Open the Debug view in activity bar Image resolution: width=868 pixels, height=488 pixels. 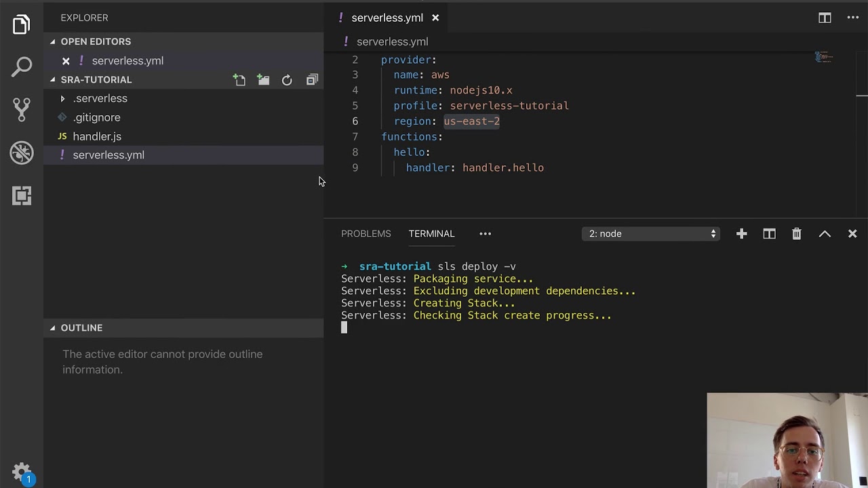point(21,152)
